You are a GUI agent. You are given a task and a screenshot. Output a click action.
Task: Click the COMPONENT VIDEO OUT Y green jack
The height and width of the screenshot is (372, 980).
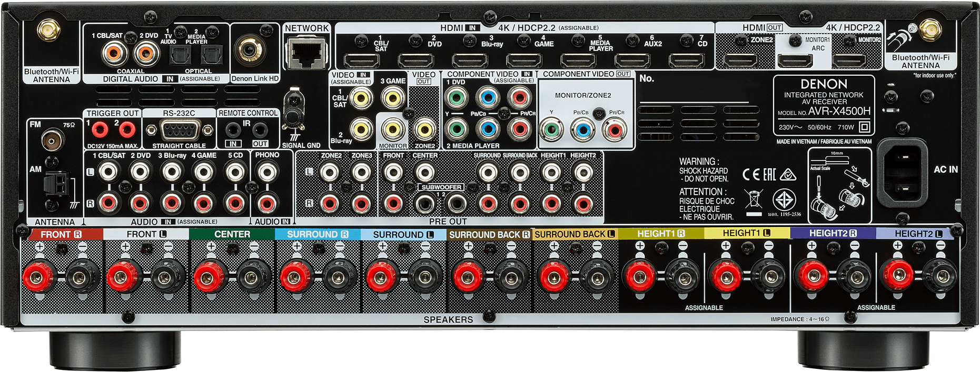(x=551, y=129)
